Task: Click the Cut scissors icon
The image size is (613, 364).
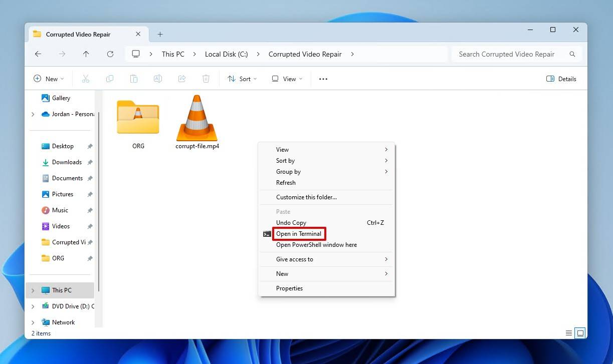Action: [86, 79]
